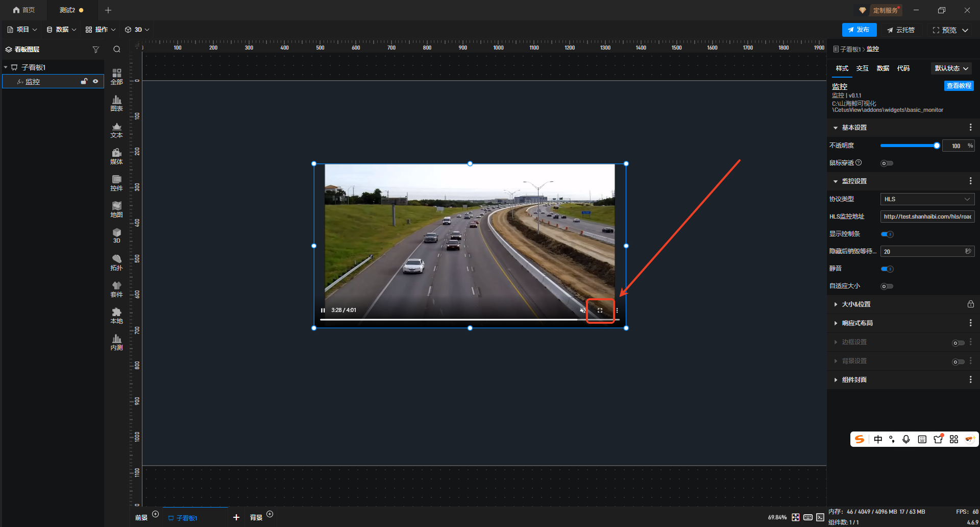This screenshot has height=527, width=980.
Task: Toggle the 显示控制条 switch
Action: tap(887, 234)
